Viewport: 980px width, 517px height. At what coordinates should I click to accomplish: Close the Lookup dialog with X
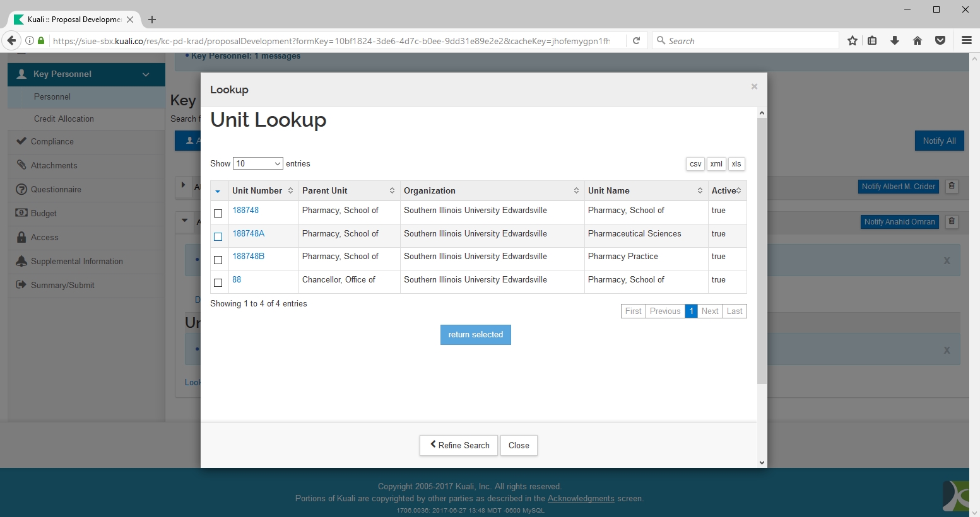click(754, 87)
